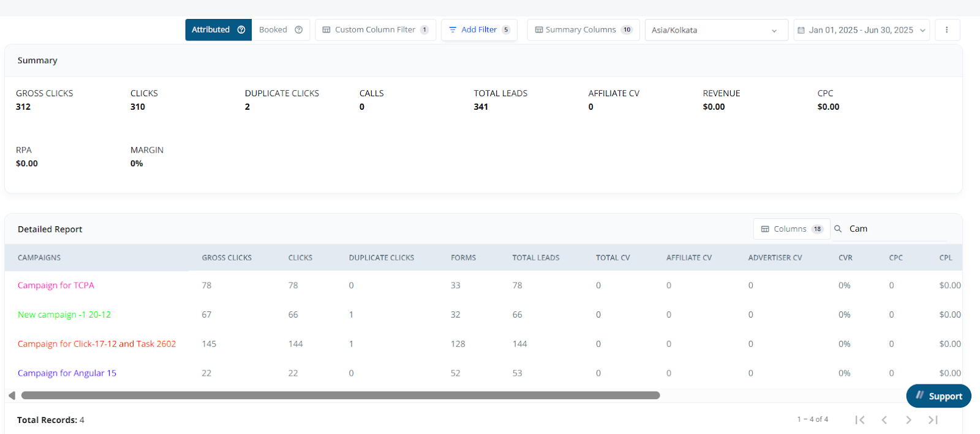
Task: Sort by the CPL column header
Action: point(946,257)
